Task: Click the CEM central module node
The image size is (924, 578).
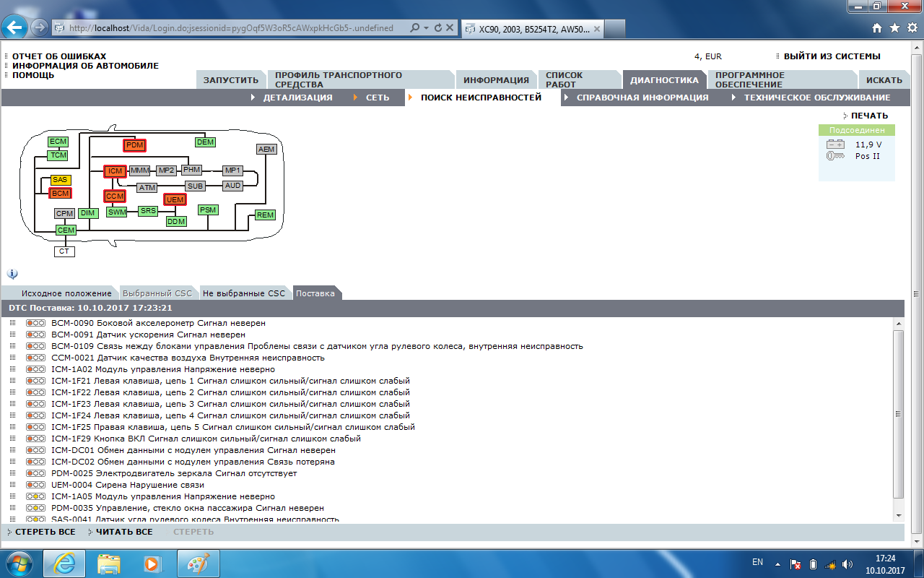Action: coord(66,230)
